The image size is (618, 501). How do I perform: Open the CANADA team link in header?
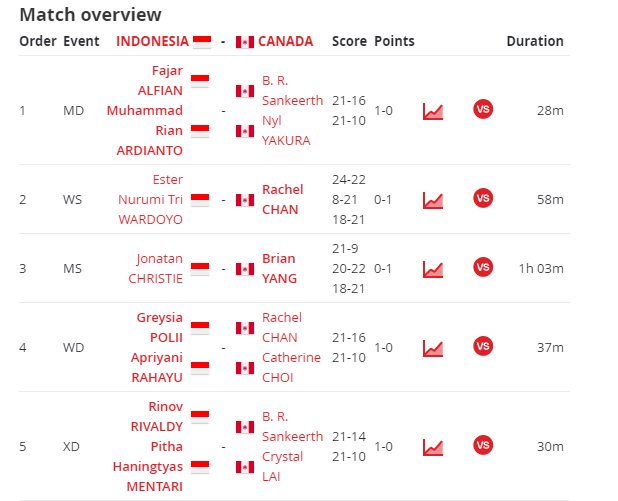click(285, 41)
